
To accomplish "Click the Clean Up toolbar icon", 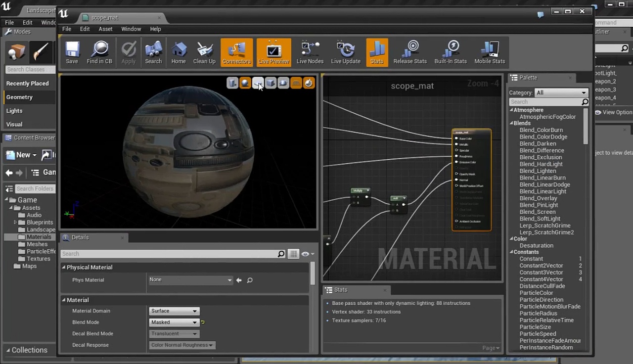I will (204, 52).
